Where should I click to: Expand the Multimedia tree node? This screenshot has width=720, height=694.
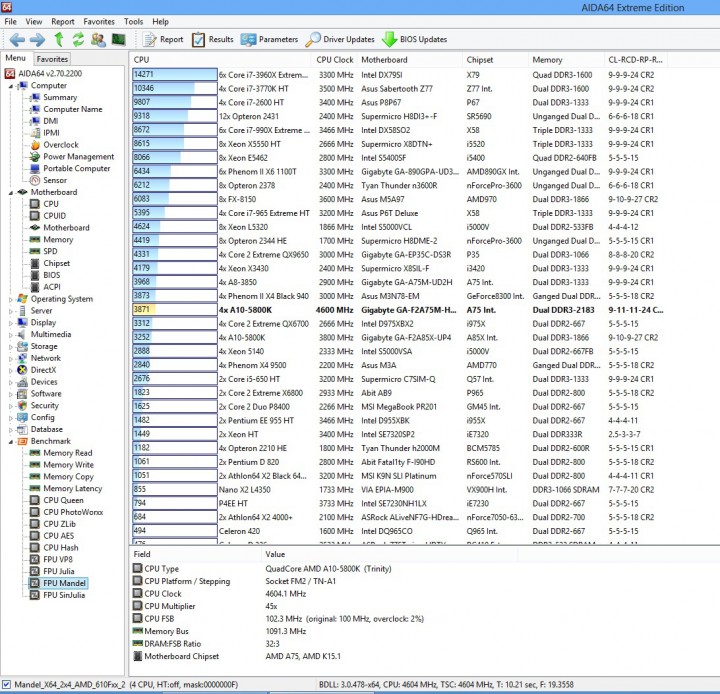click(x=11, y=335)
